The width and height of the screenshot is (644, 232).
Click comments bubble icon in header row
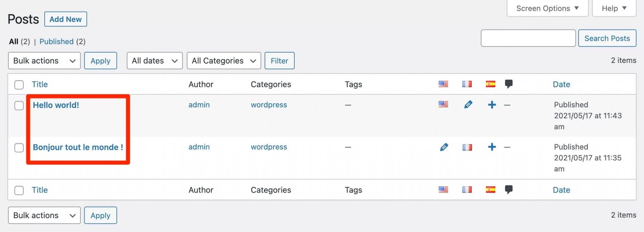[508, 84]
